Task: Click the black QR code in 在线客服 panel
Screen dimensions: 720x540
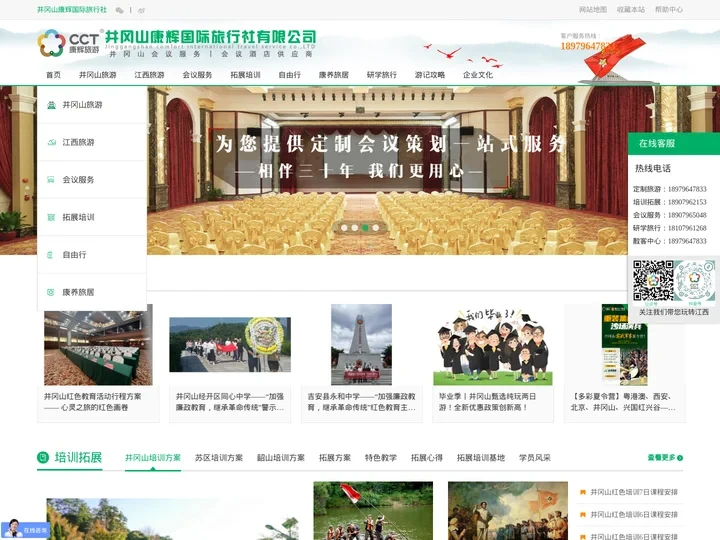Action: [x=653, y=280]
